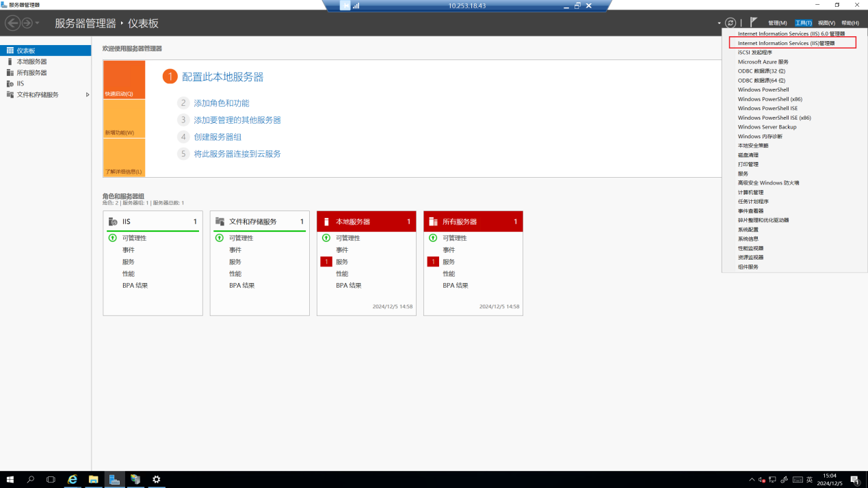Click the refresh icon in header
Image resolution: width=868 pixels, height=488 pixels.
(731, 23)
